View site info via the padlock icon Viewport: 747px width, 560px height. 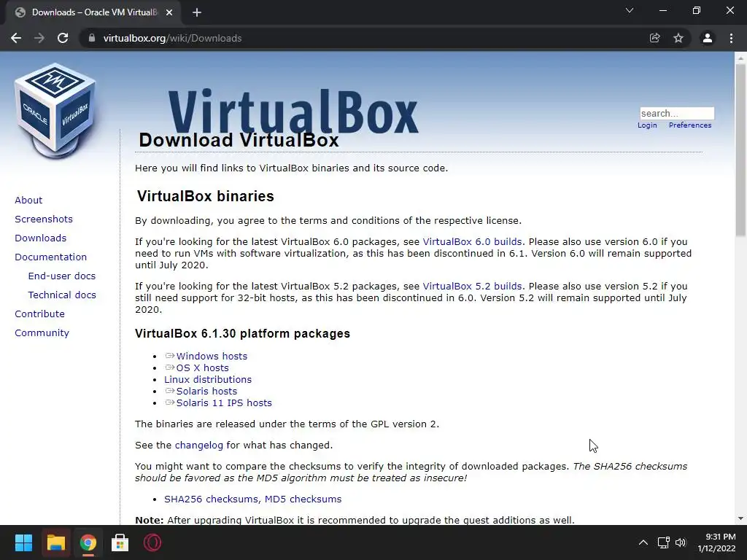92,38
